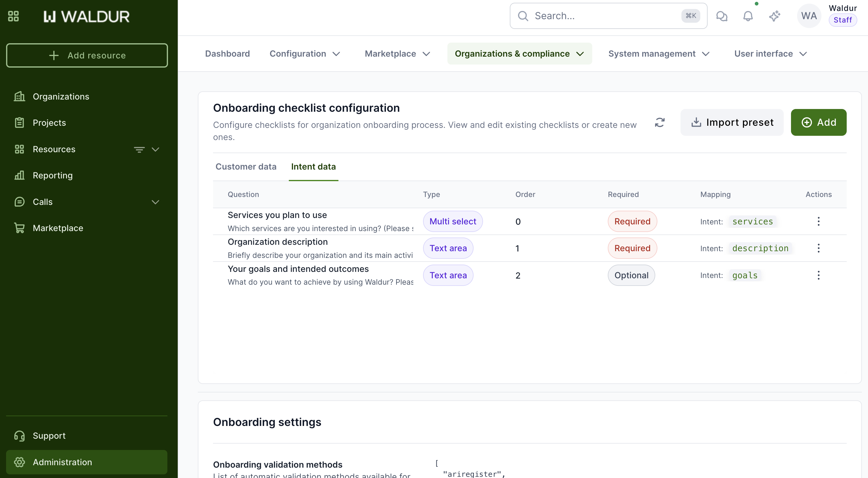
Task: Switch to the Customer data tab
Action: pos(246,167)
